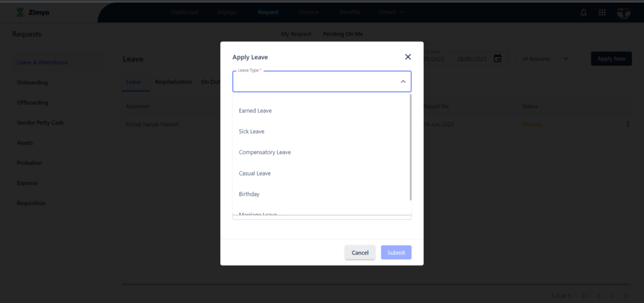This screenshot has width=644, height=303.
Task: Click the Submit button
Action: 396,253
